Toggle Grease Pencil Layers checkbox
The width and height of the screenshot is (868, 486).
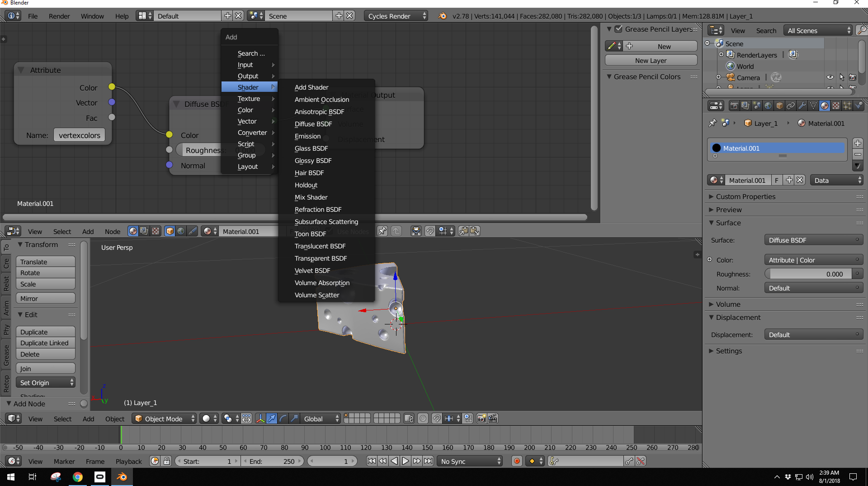pos(618,29)
